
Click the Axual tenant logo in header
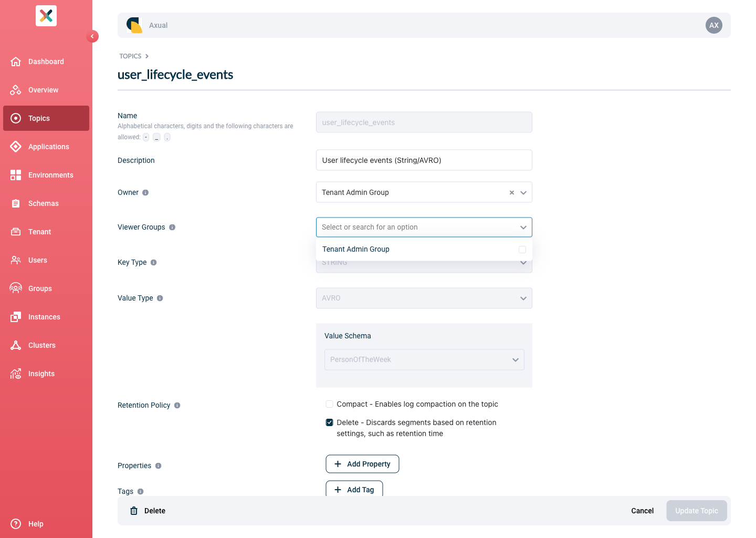134,25
